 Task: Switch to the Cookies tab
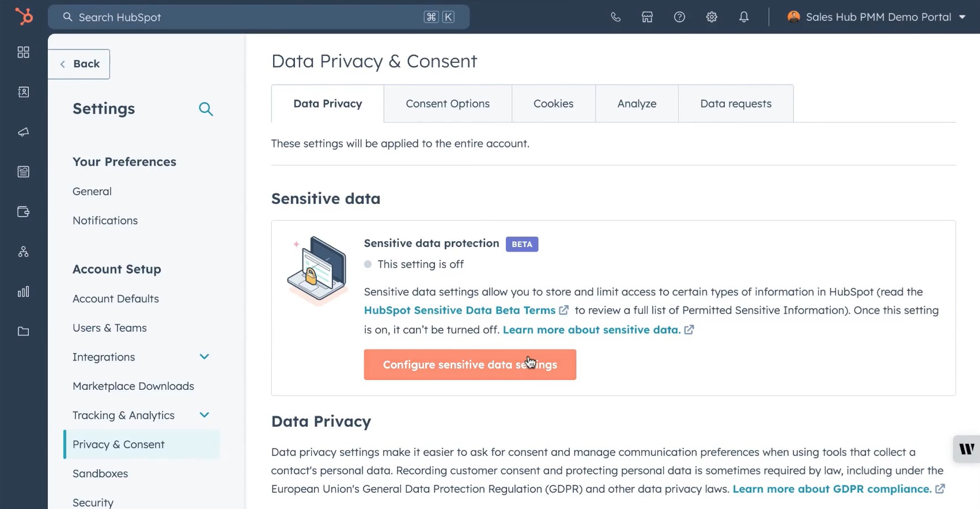[554, 104]
